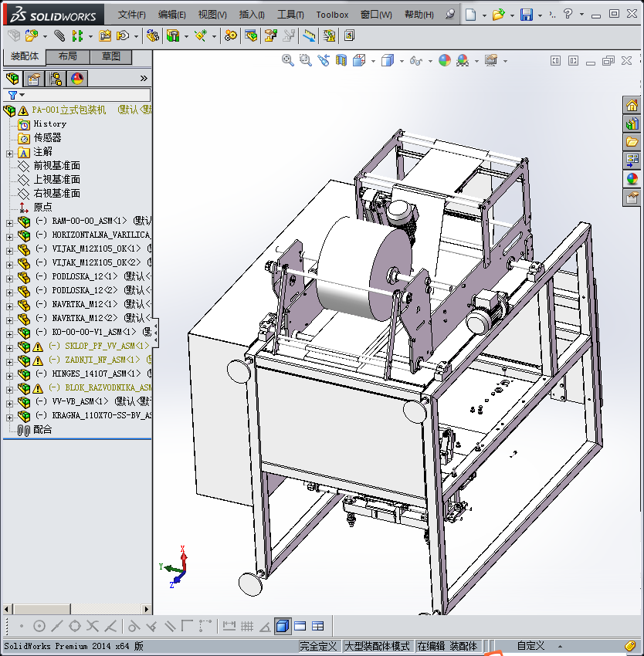This screenshot has width=644, height=656.
Task: Click the tree horizontal scrollbar right arrow
Action: [x=146, y=609]
